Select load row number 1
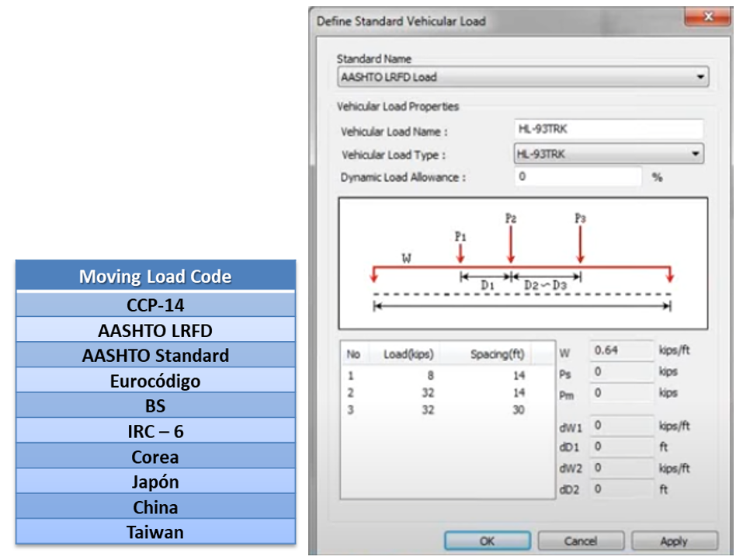 coord(436,375)
